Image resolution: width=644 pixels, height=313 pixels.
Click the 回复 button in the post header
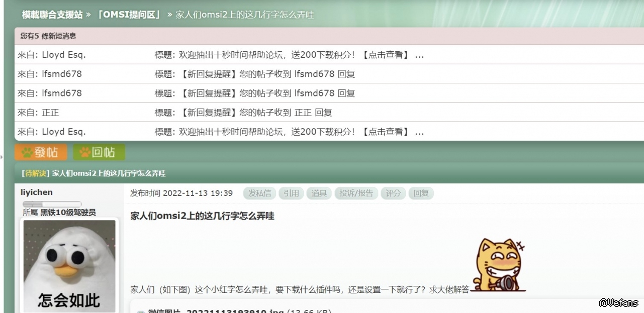(421, 193)
